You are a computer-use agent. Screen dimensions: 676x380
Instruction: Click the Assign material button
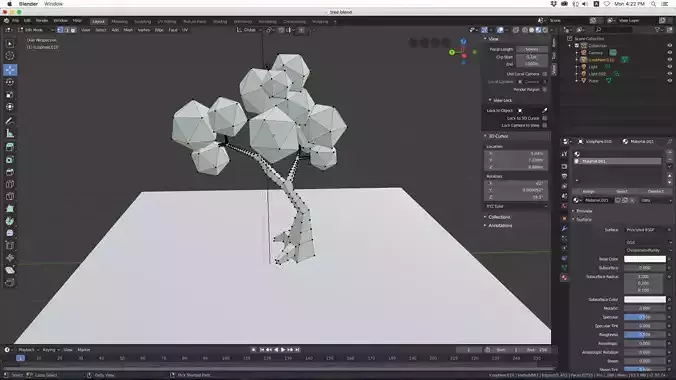[x=588, y=191]
